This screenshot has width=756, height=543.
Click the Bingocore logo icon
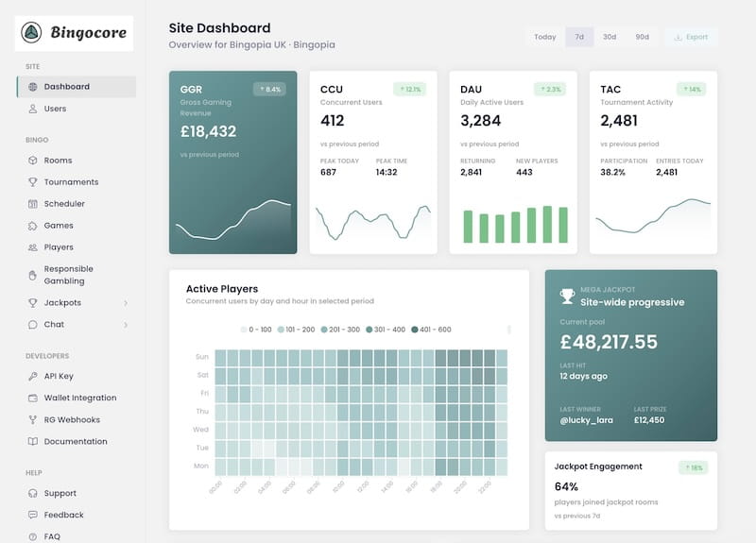31,32
